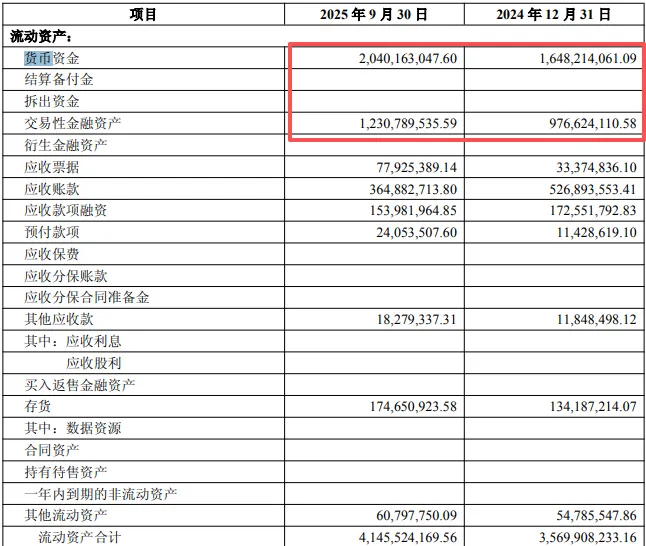Click the 衍生金融资产 row label
Image resolution: width=646 pixels, height=546 pixels.
pos(66,145)
